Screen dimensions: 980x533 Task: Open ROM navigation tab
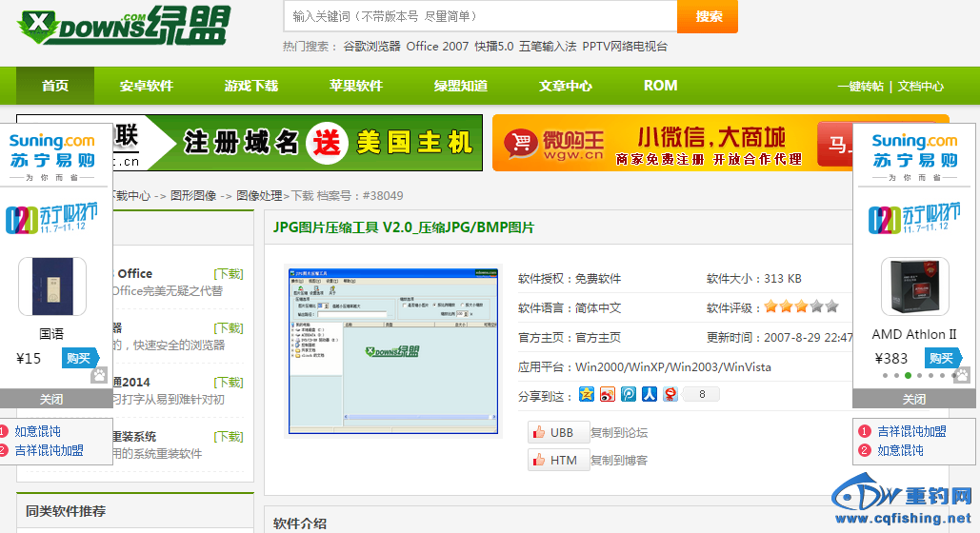pyautogui.click(x=661, y=86)
